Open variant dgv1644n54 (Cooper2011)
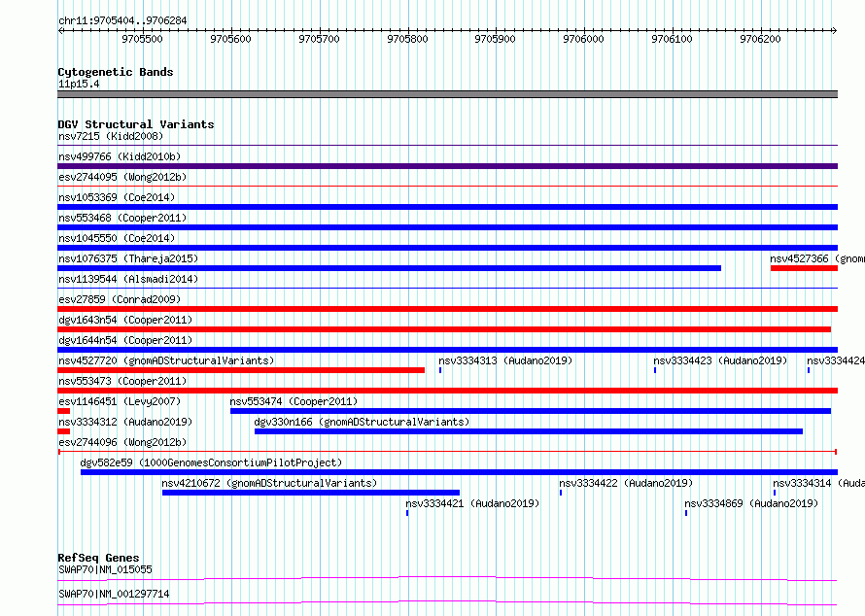 [125, 340]
